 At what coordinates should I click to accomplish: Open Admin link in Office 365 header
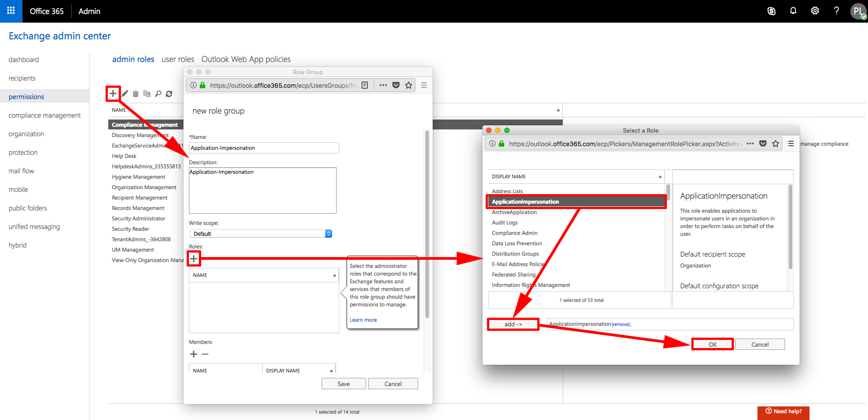[89, 11]
